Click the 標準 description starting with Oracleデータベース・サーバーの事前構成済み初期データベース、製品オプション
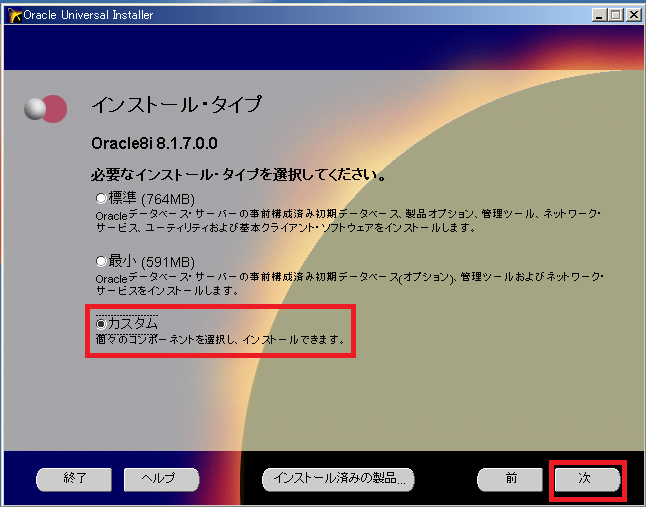 [348, 221]
